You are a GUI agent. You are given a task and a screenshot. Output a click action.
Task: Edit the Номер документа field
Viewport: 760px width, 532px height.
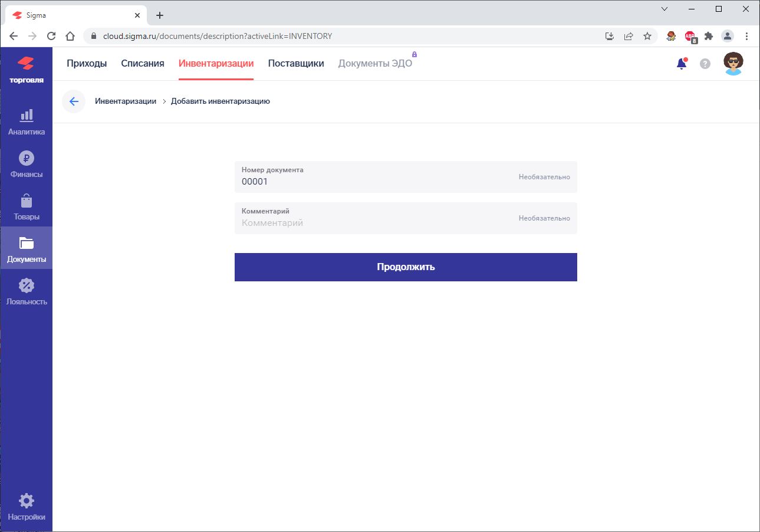click(354, 181)
